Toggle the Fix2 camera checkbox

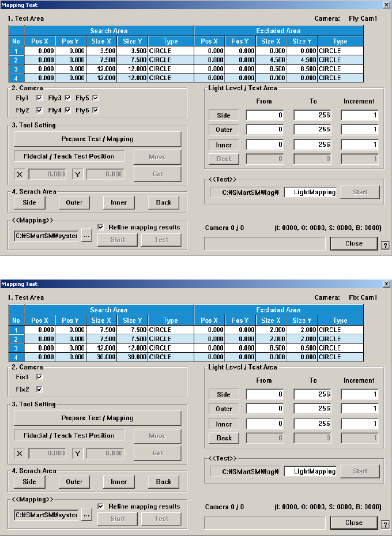click(39, 389)
